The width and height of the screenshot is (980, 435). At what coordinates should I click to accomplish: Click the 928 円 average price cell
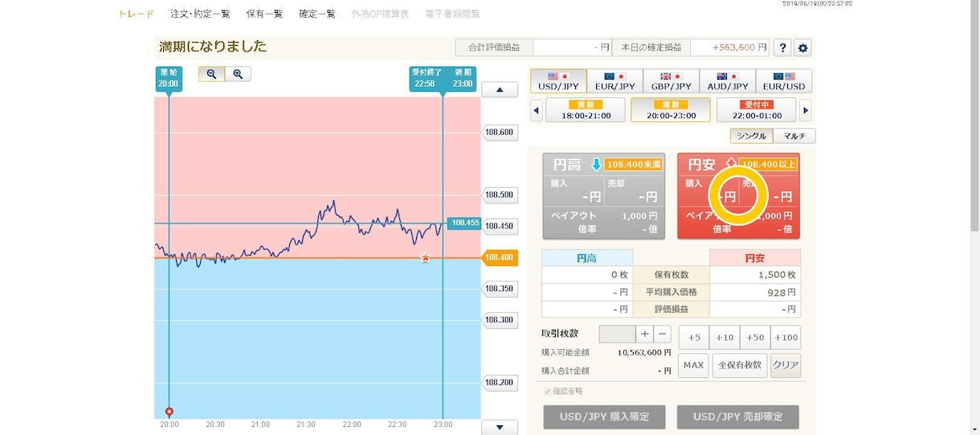point(755,292)
